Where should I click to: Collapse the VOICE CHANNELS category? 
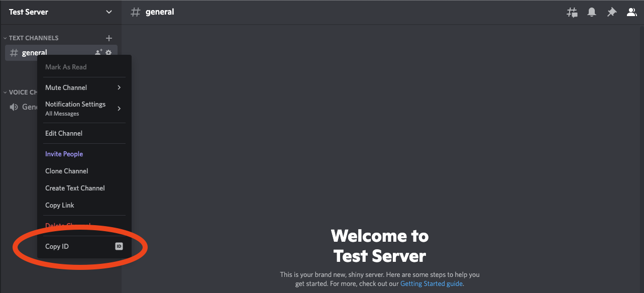(x=5, y=92)
